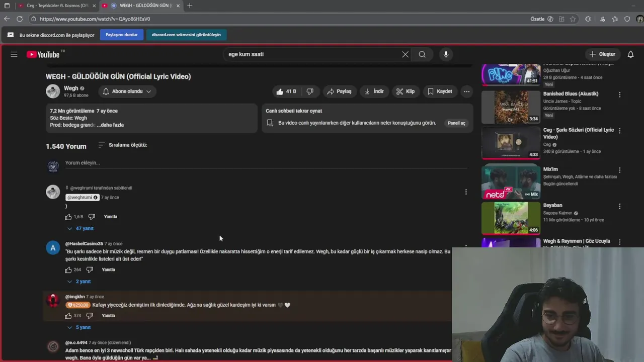Expand 5 yanıt replies

click(x=79, y=327)
